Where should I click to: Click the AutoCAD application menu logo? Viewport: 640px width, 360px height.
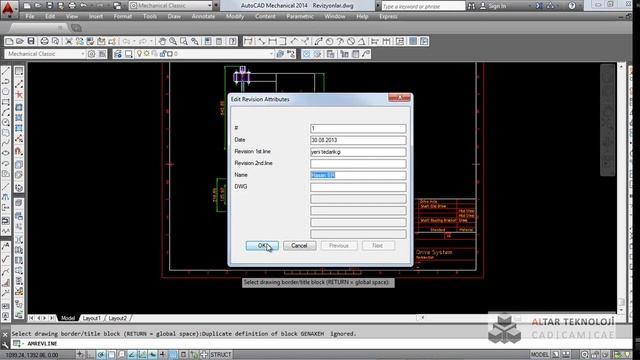tap(8, 8)
